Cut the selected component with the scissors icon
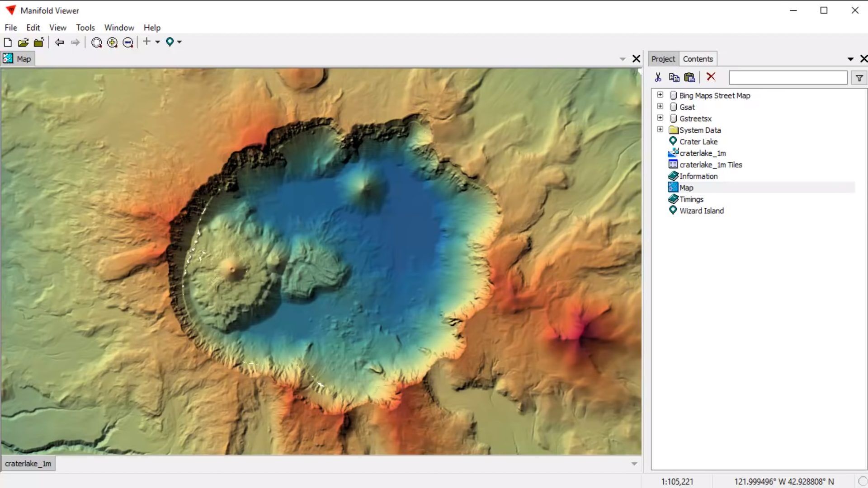This screenshot has height=488, width=868. point(658,77)
